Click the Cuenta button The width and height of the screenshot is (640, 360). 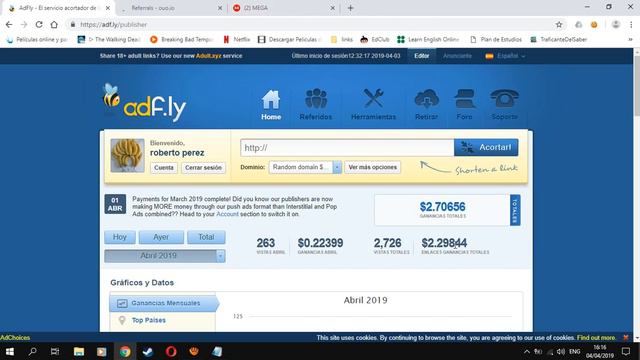point(164,167)
